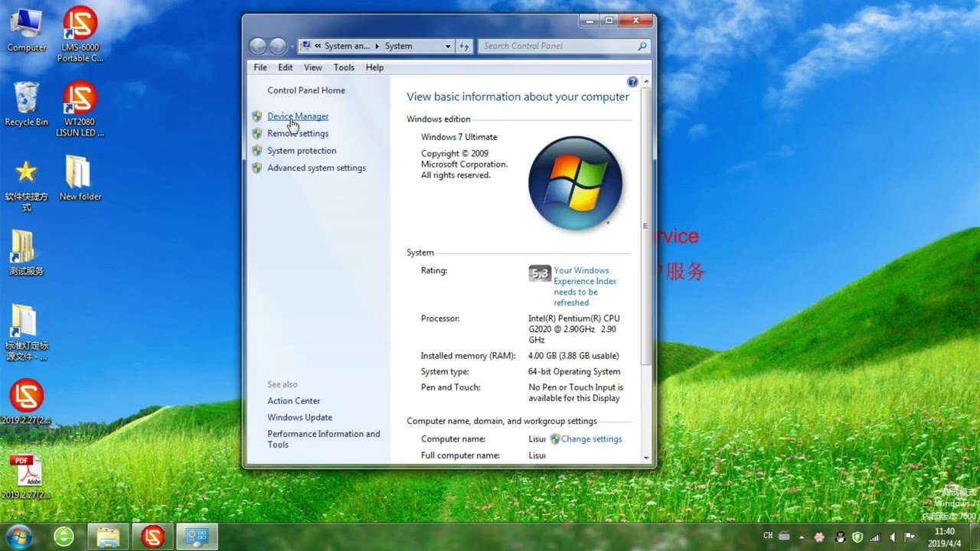The height and width of the screenshot is (551, 980).
Task: Select the New folder desktop icon
Action: [80, 178]
